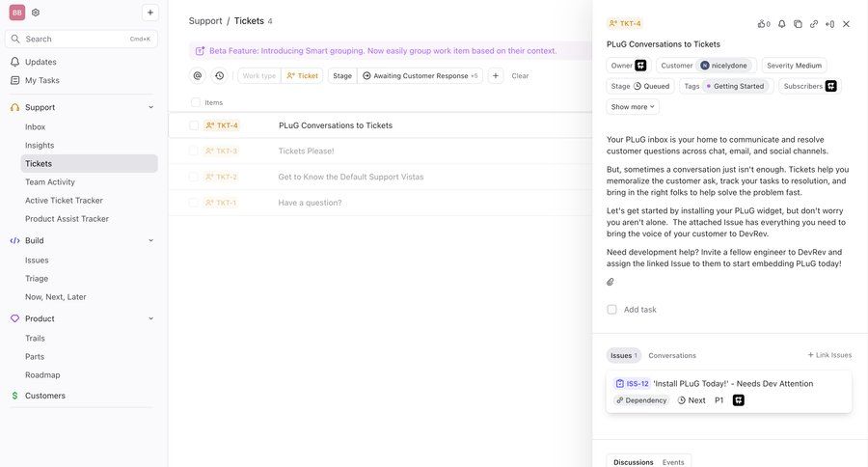The height and width of the screenshot is (467, 868).
Task: Click the Search field
Action: click(81, 39)
